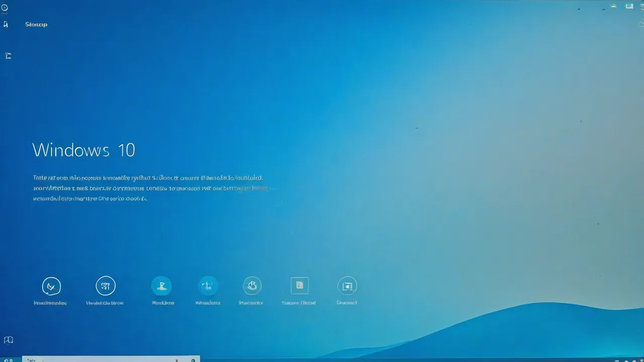
Task: Open the filled circle icon with a plus-like glyph
Action: click(208, 286)
